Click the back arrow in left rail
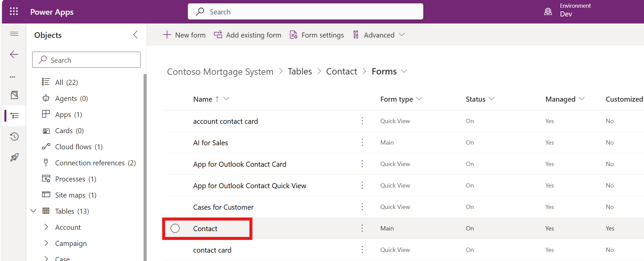The height and width of the screenshot is (261, 644). click(14, 54)
